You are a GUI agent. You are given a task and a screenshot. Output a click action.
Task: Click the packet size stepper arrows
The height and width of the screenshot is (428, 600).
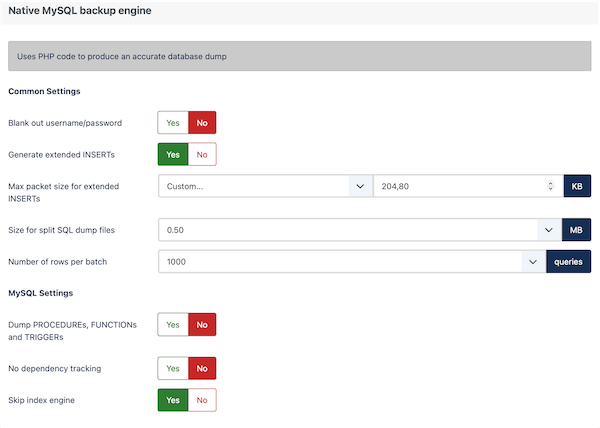point(550,186)
